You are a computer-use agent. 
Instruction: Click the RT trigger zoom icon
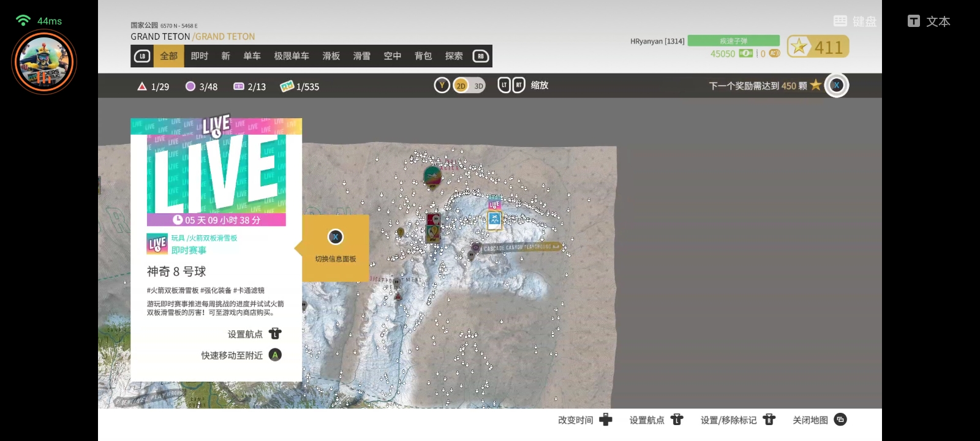pos(519,85)
